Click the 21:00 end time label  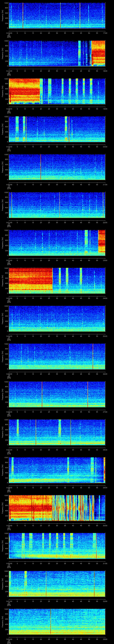(x=105, y=184)
